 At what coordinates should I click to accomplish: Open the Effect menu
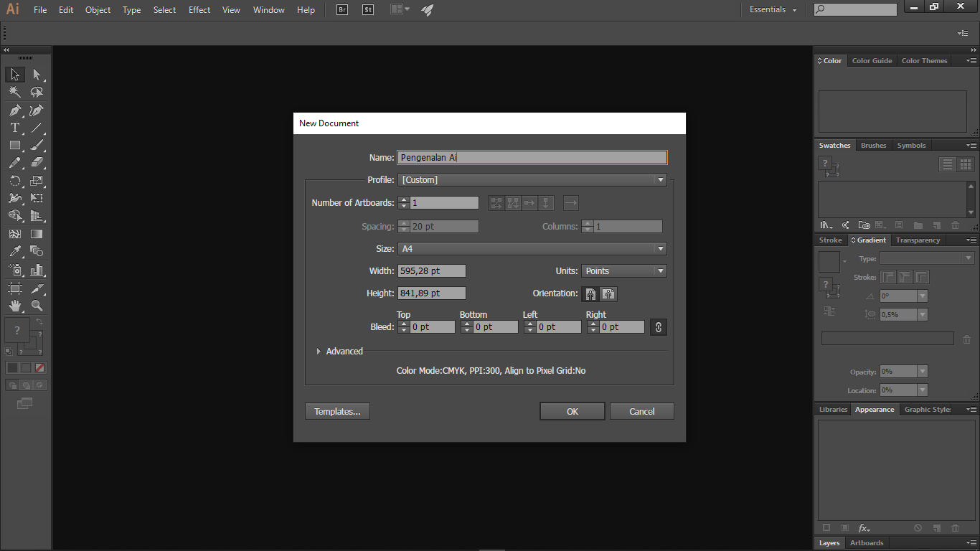[x=199, y=10]
